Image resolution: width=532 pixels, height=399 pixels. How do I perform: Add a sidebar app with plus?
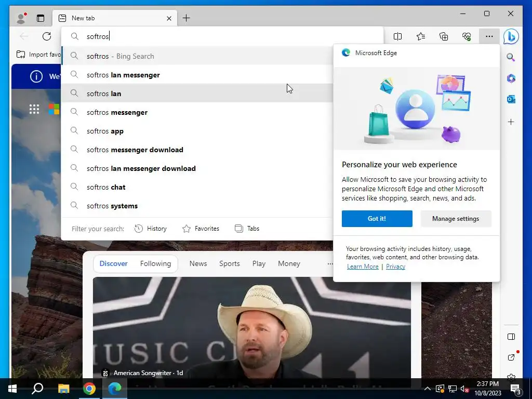511,122
